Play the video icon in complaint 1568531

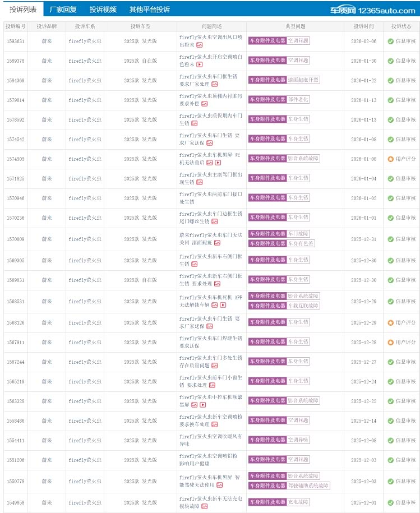coord(223,305)
